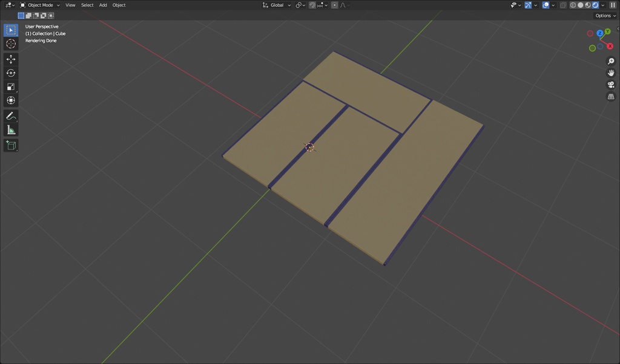The width and height of the screenshot is (620, 364).
Task: Toggle snapping magnet
Action: click(x=312, y=5)
